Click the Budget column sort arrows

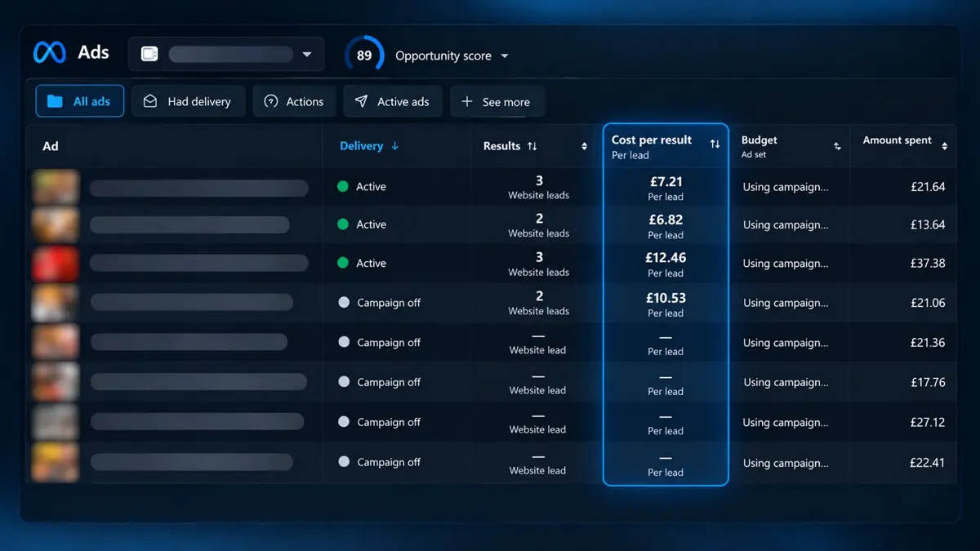click(837, 147)
